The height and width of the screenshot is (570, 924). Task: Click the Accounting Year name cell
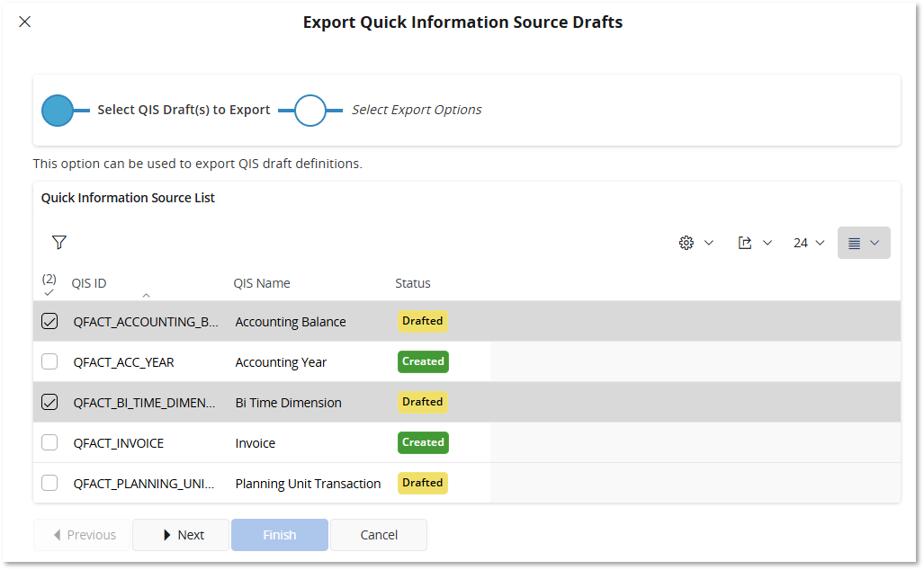[281, 362]
